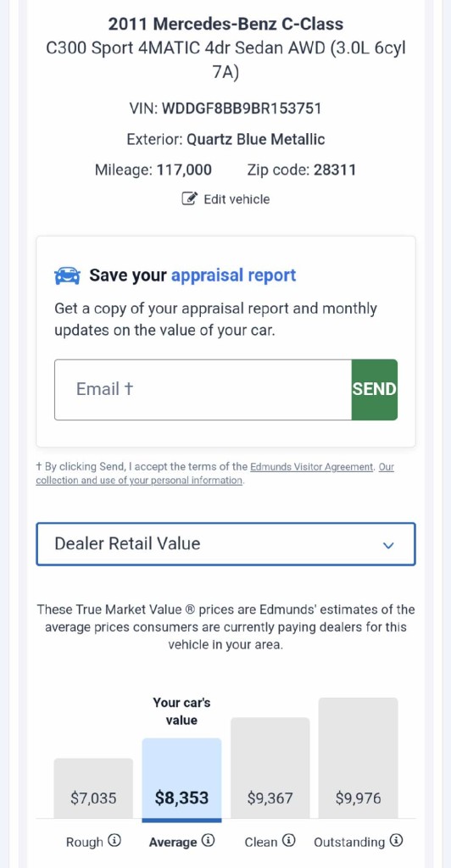Select the Average condition bar showing $8,353
This screenshot has width=451, height=868.
coord(181,780)
